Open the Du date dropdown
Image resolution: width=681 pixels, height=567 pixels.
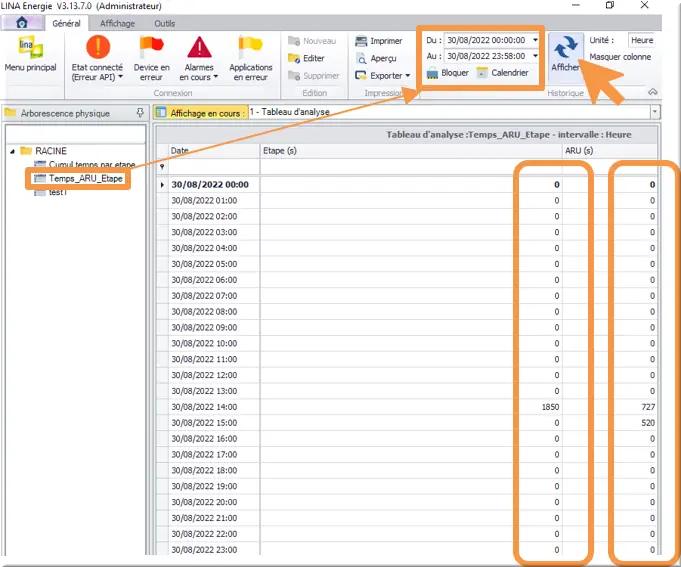point(535,40)
